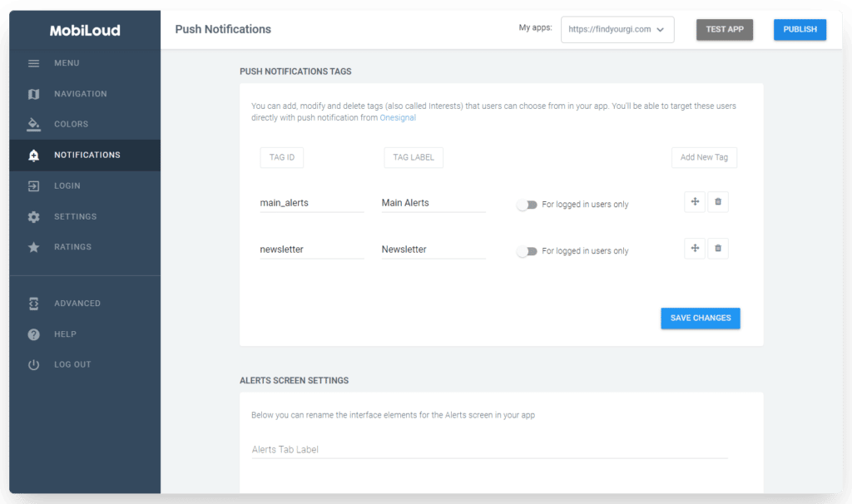Screen dimensions: 852x504
Task: Click the Navigation map icon
Action: [33, 94]
